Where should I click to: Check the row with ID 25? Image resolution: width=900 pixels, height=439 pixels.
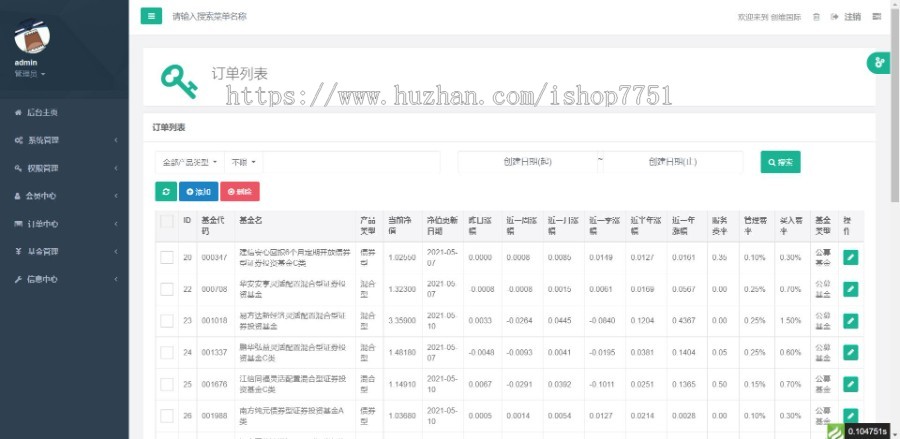point(167,384)
